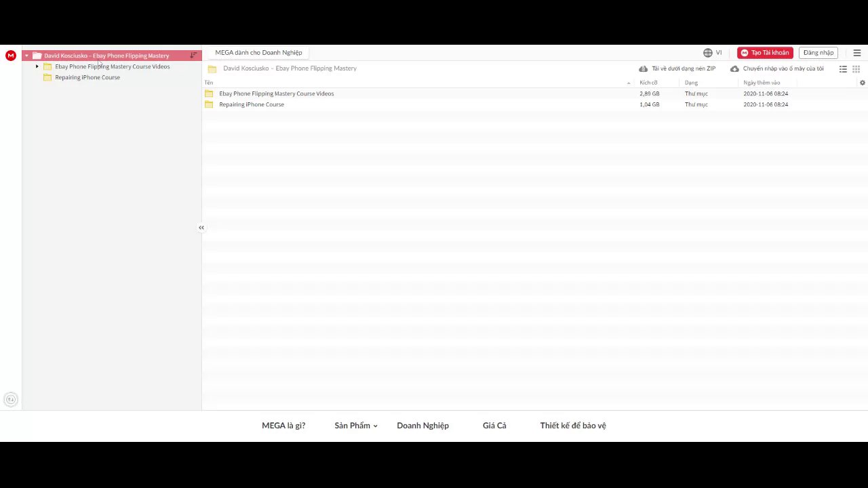Sort by the Tên column header
Viewport: 868px width, 488px height.
click(209, 83)
